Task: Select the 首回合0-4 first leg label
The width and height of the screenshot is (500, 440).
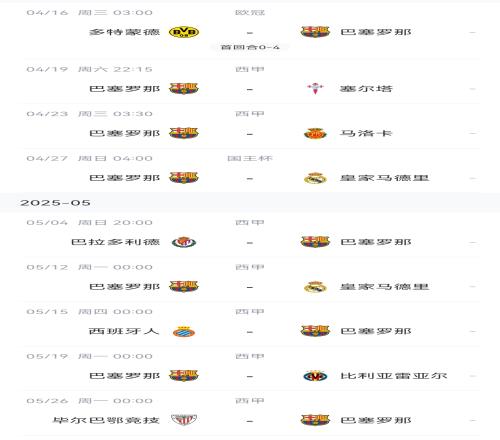Action: [250, 47]
